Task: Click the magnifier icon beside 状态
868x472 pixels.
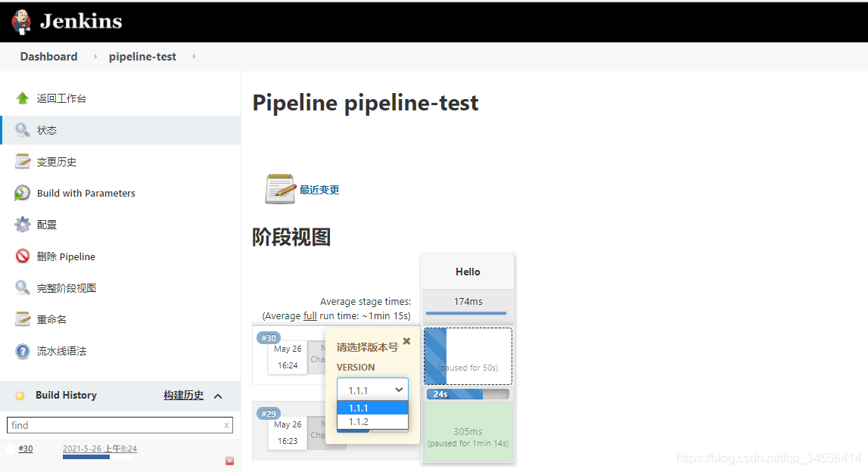Action: (22, 130)
